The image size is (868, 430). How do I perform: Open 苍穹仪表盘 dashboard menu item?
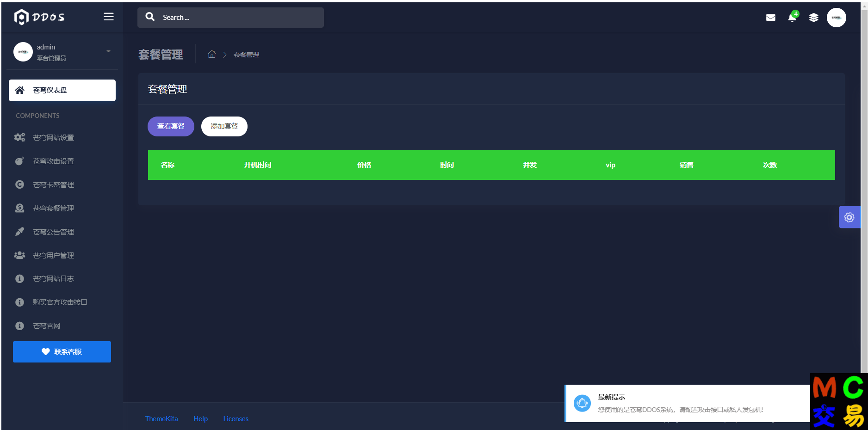click(62, 90)
